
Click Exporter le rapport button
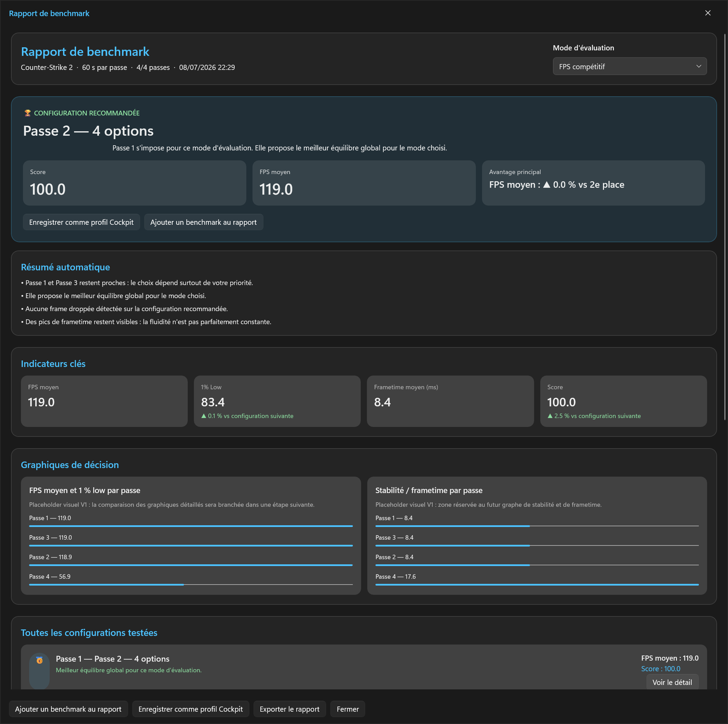[x=289, y=709]
